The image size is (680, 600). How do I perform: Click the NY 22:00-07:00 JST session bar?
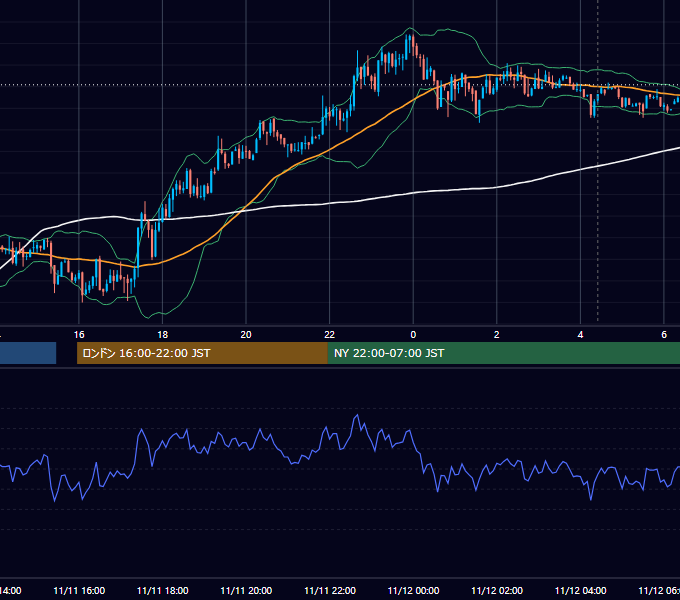click(503, 353)
